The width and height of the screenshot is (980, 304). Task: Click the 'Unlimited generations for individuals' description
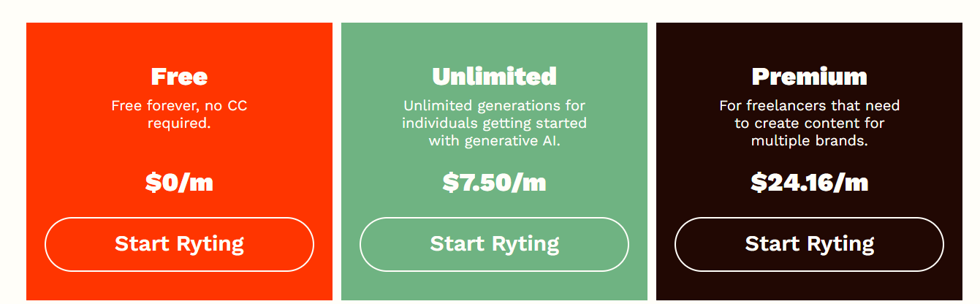(494, 123)
